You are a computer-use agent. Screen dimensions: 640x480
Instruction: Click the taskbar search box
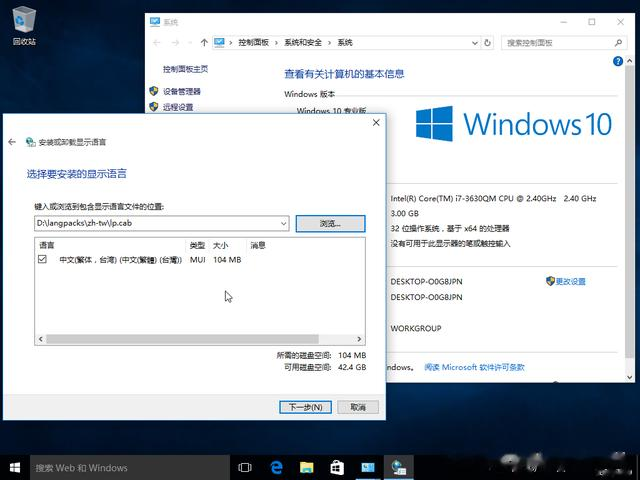click(x=130, y=467)
